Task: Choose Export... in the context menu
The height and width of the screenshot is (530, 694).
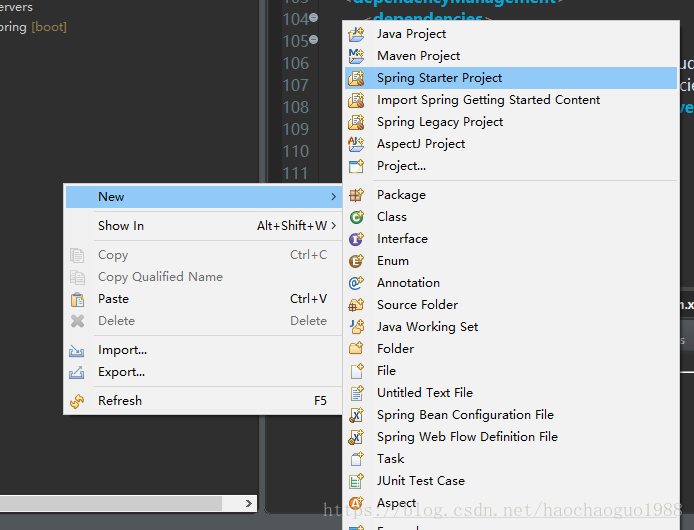Action: (x=204, y=372)
